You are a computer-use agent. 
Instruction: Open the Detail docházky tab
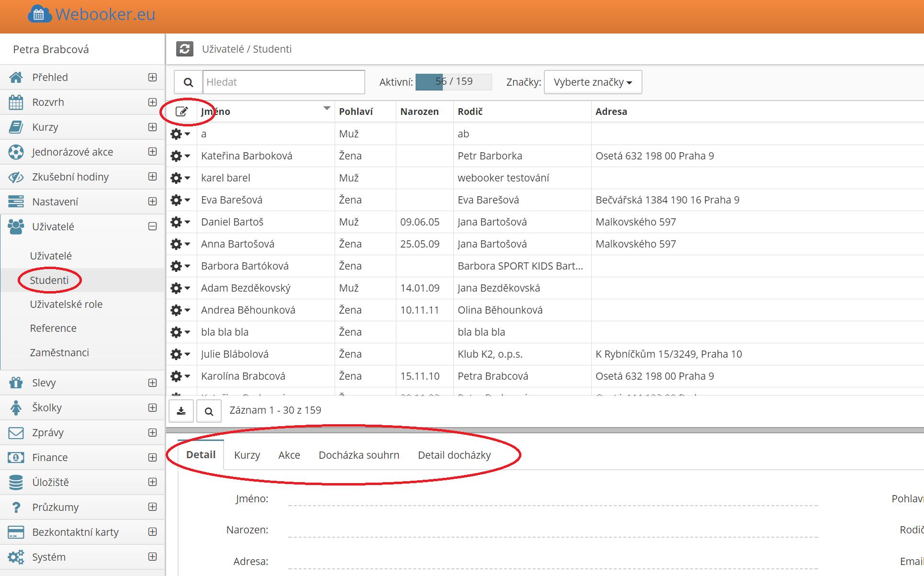pos(454,455)
